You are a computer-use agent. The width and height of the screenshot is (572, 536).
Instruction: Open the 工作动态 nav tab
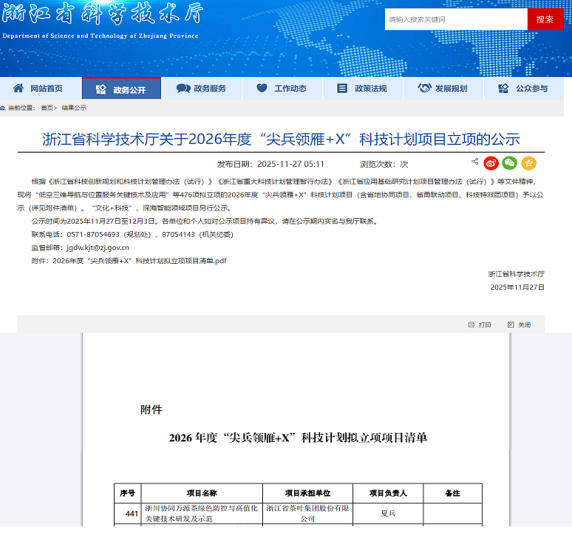point(282,88)
